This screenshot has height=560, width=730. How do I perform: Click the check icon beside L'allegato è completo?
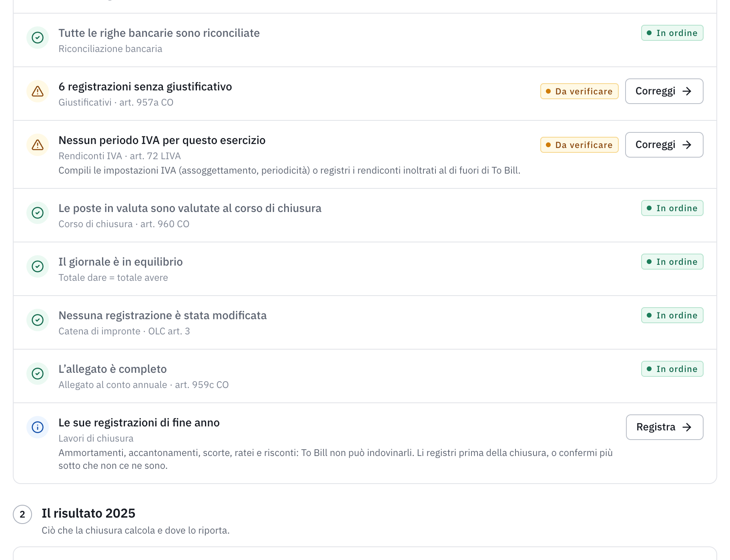tap(38, 374)
